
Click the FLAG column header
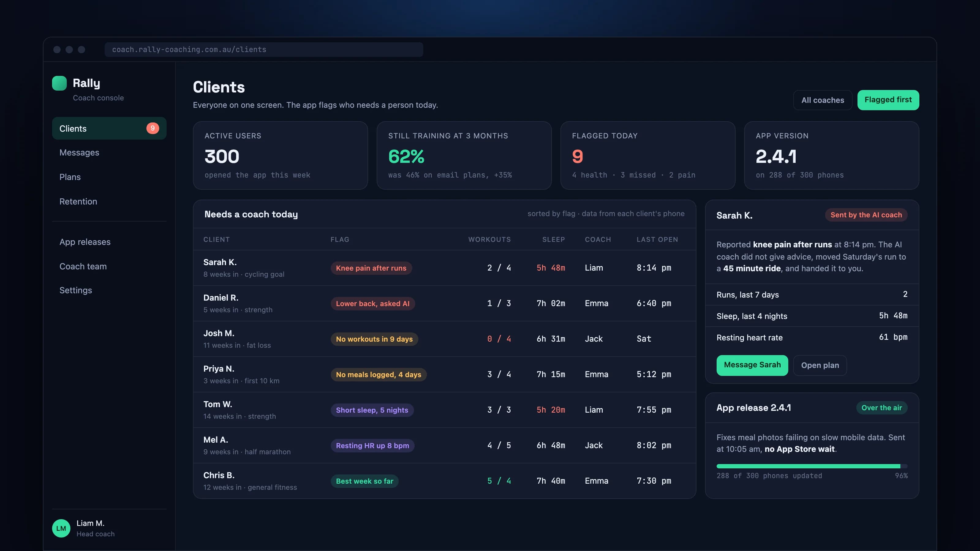coord(340,239)
